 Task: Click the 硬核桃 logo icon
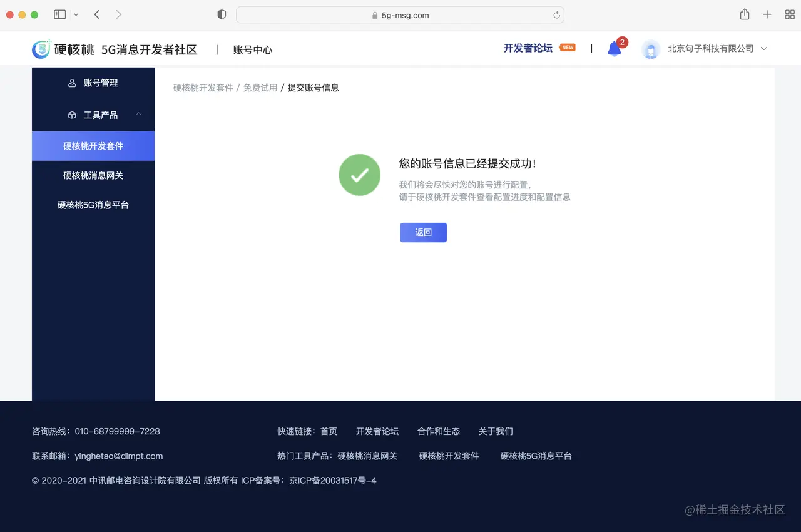click(x=41, y=49)
